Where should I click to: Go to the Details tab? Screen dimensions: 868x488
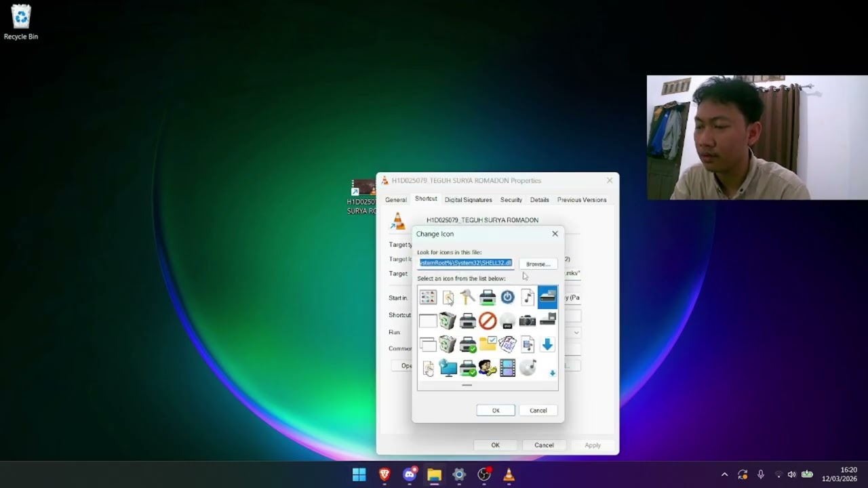coord(540,200)
